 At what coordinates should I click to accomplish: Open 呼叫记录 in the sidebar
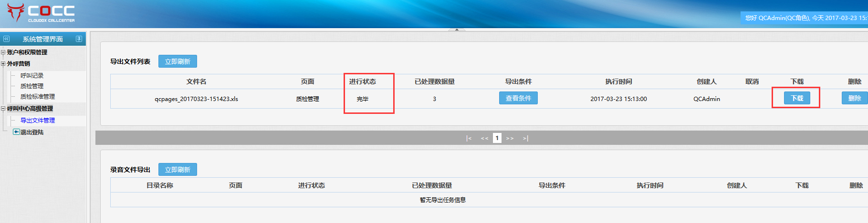[32, 76]
